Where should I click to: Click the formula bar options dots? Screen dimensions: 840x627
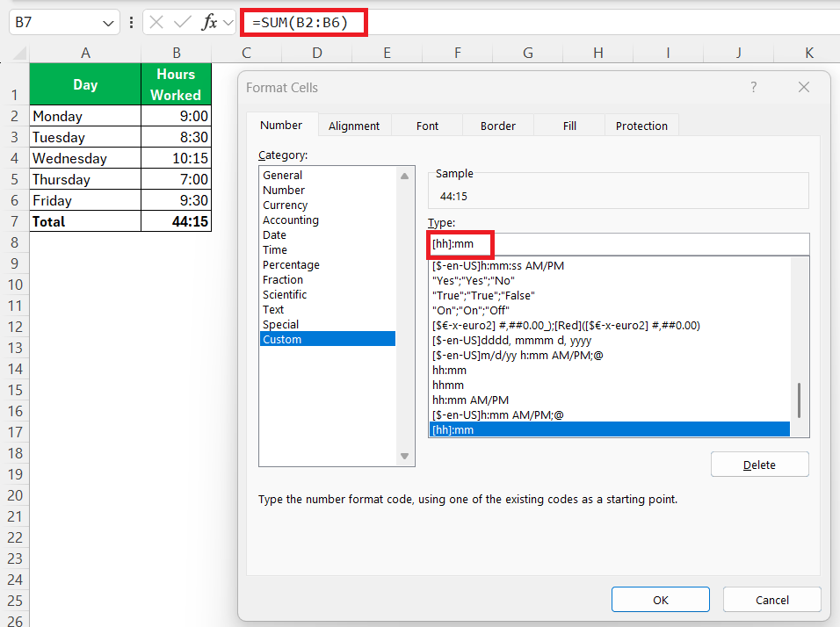[131, 23]
